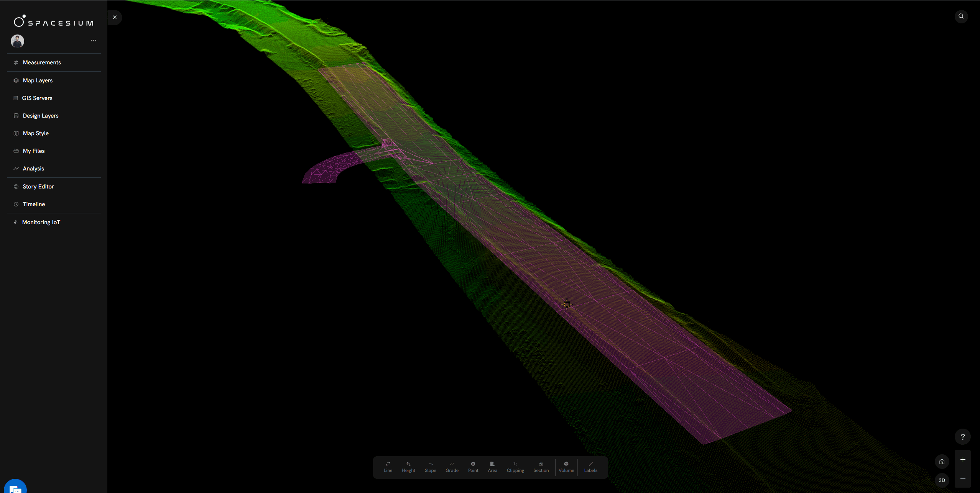
Task: Select the Line measurement tool
Action: pos(388,467)
